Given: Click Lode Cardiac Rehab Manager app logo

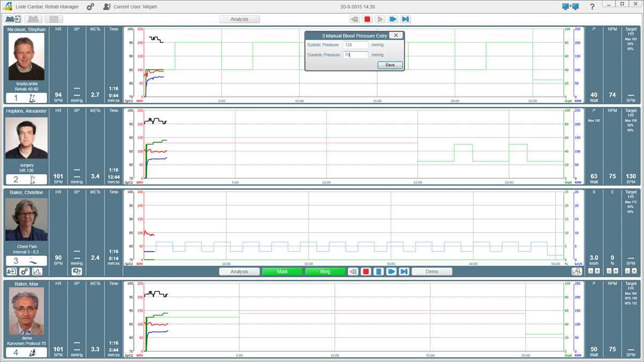Looking at the screenshot, I should (x=7, y=7).
